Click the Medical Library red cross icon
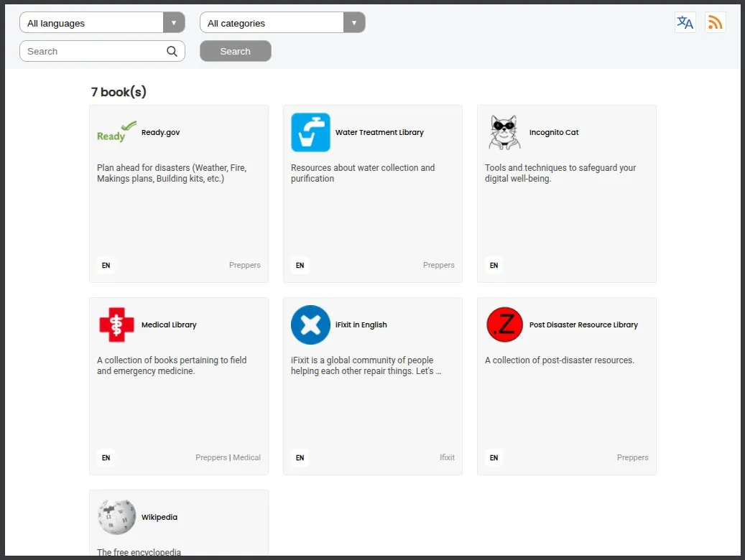745x560 pixels. point(116,325)
